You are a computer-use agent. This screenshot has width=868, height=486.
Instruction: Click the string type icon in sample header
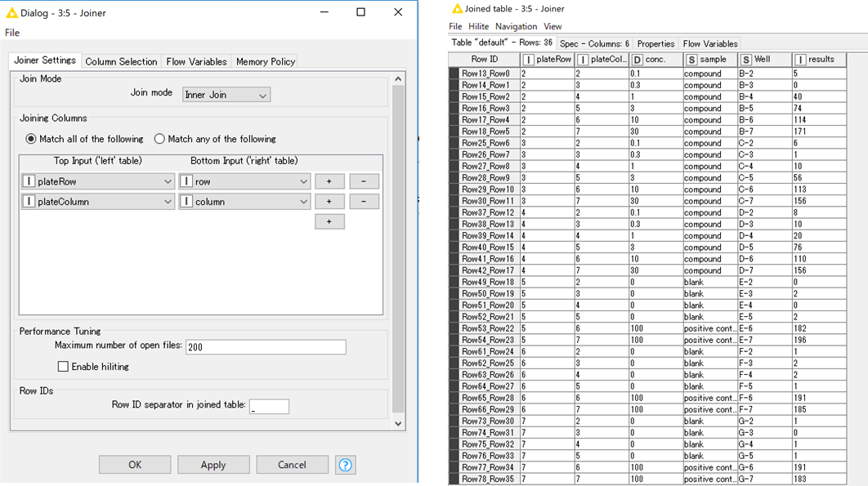(x=691, y=60)
